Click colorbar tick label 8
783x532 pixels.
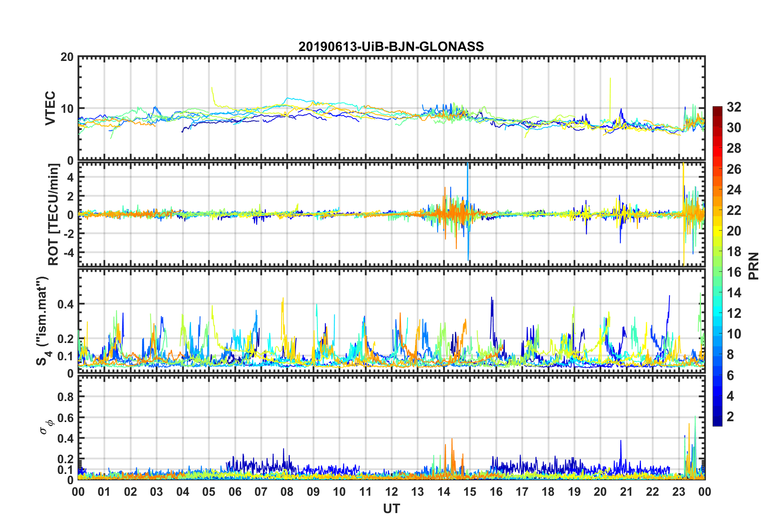tap(730, 355)
